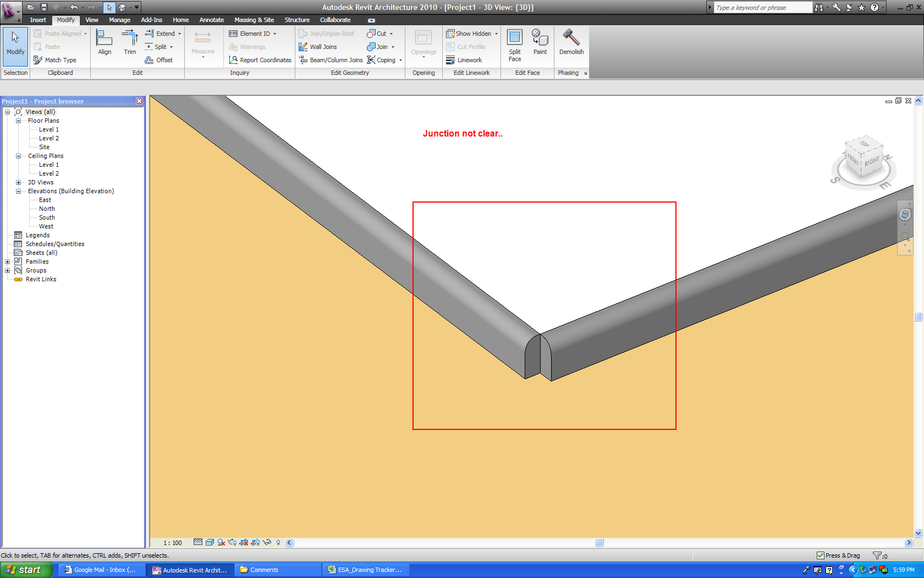This screenshot has width=924, height=578.
Task: Select the Paint tool
Action: coord(540,42)
